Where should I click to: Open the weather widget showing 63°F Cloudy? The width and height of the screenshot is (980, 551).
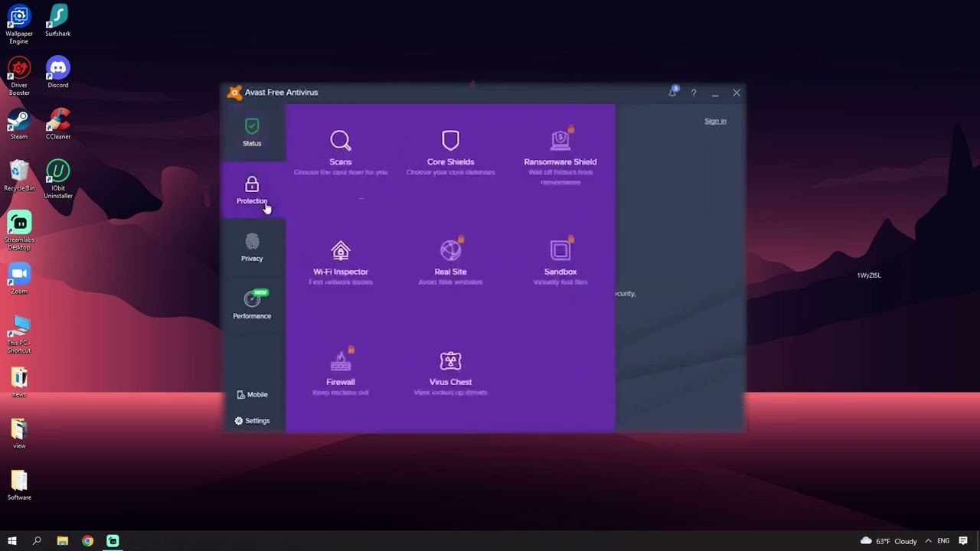[x=888, y=541]
